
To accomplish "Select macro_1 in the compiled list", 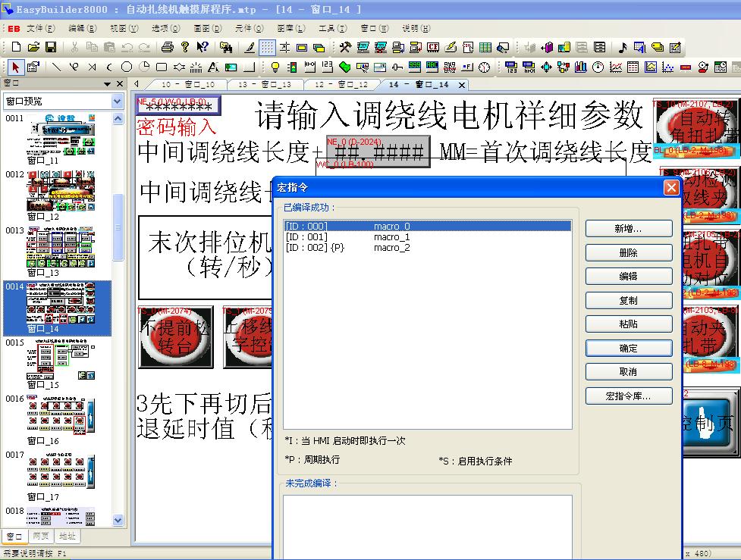I will click(x=391, y=237).
